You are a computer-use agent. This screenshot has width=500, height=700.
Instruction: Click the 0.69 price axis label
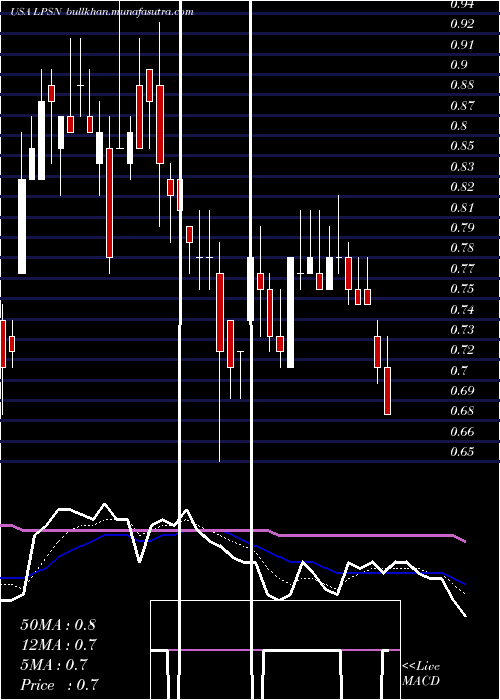462,391
